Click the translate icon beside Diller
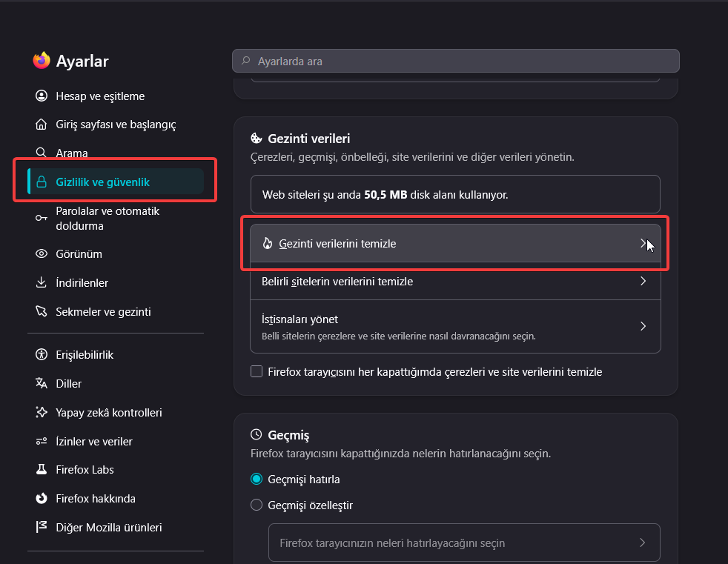Image resolution: width=728 pixels, height=564 pixels. 42,383
